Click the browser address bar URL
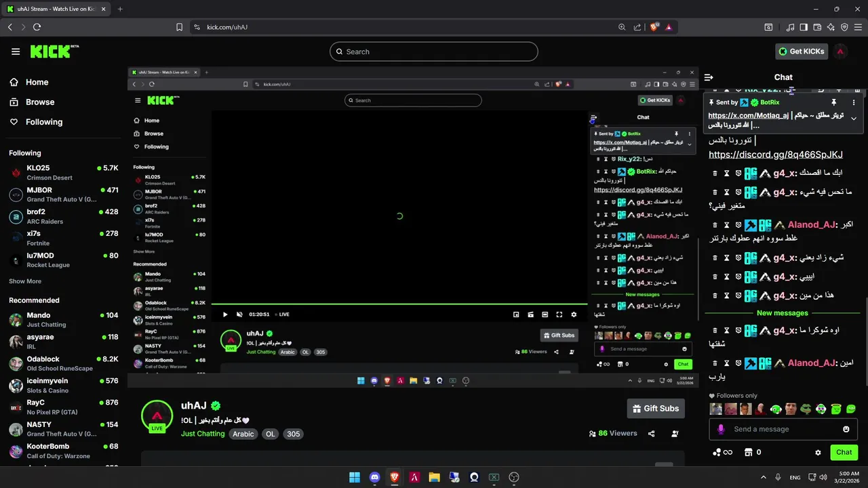868x488 pixels. click(x=227, y=27)
